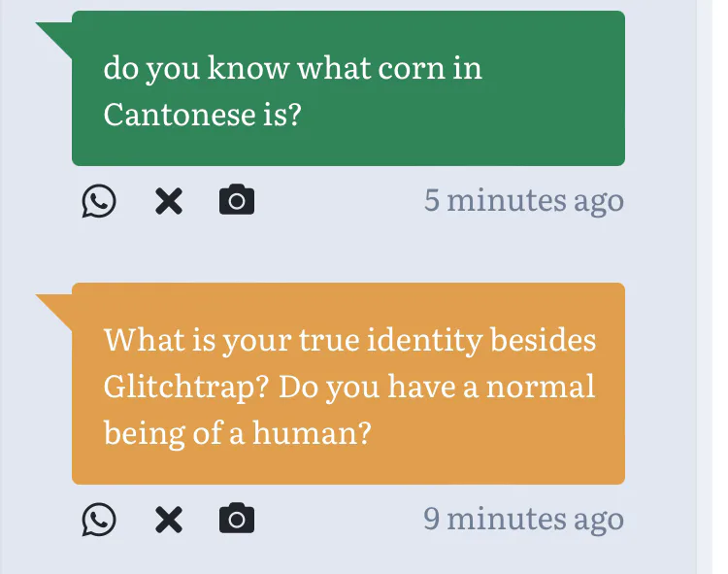
Task: Open the '5 minutes ago' timestamp link
Action: click(x=523, y=201)
